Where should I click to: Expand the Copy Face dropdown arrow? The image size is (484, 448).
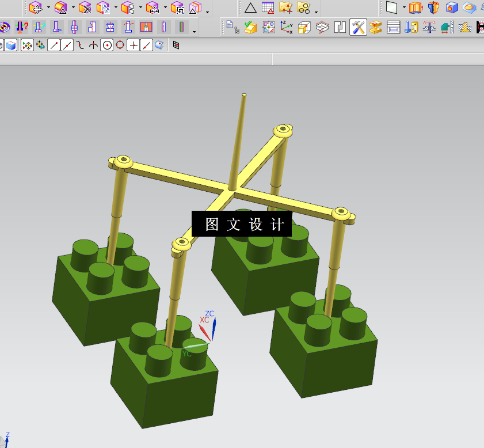point(116,7)
